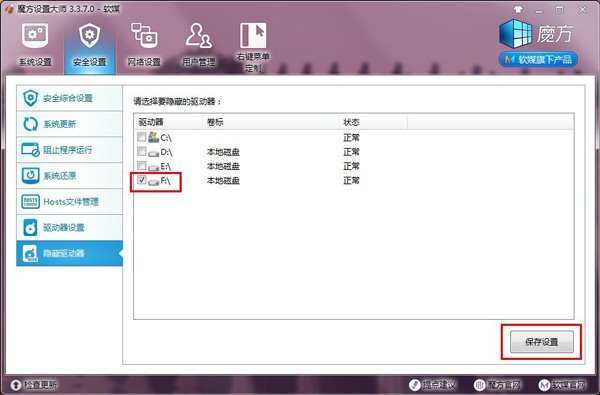Open the 系统设置 toolbar icon
The image size is (600, 395).
[x=35, y=36]
